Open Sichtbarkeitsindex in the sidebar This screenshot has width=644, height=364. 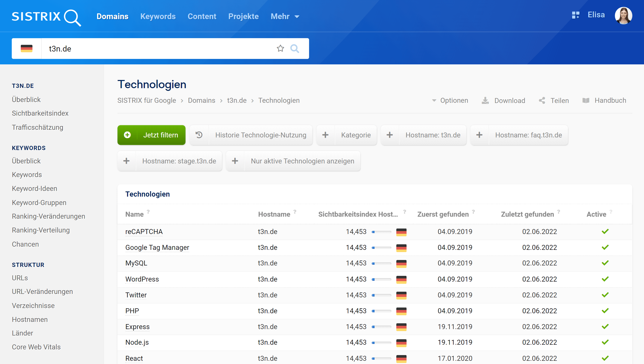click(x=40, y=113)
